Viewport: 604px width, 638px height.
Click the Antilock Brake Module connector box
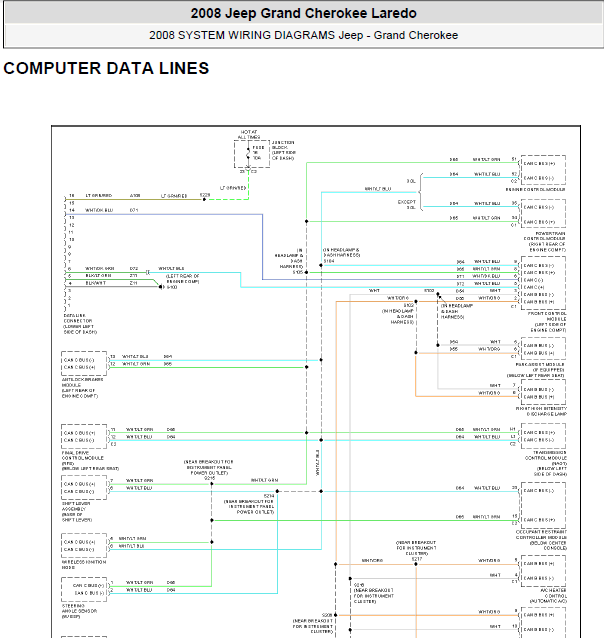(x=84, y=364)
